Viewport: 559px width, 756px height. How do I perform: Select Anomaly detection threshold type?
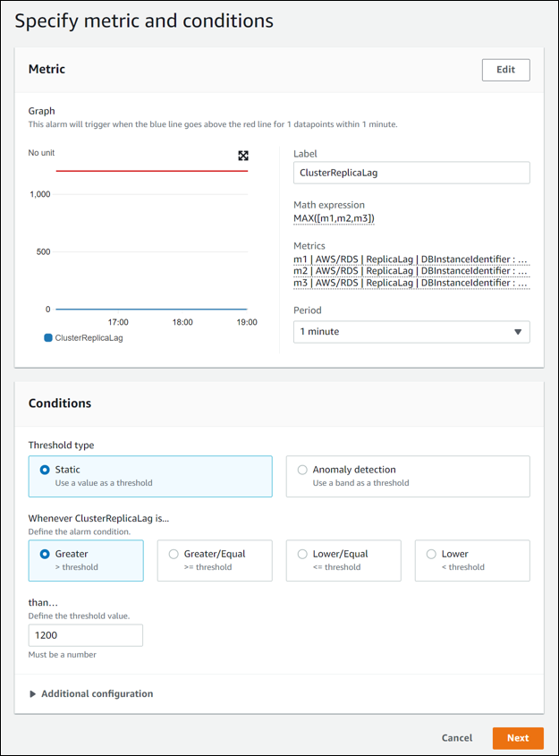tap(302, 470)
